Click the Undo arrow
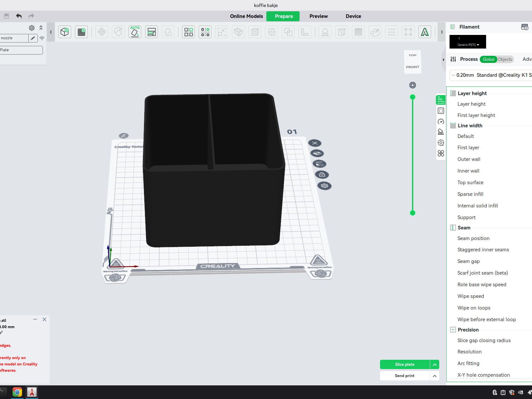The height and width of the screenshot is (399, 532). 19,16
